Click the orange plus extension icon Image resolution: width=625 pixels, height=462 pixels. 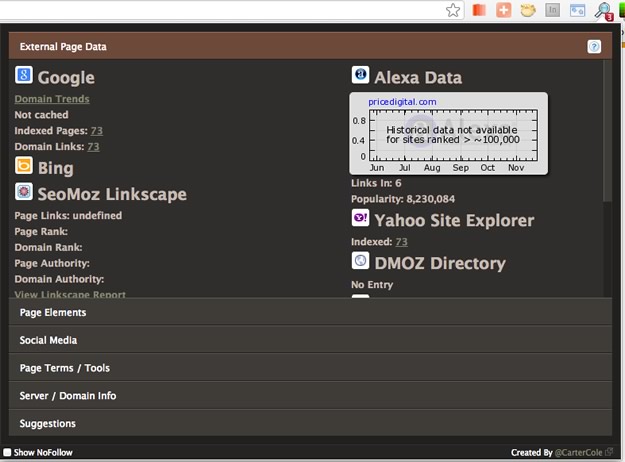503,10
